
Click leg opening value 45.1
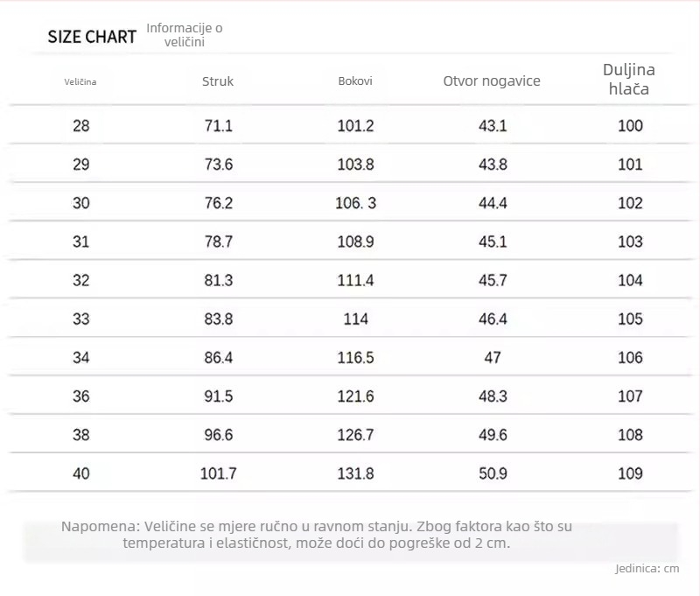coord(493,242)
